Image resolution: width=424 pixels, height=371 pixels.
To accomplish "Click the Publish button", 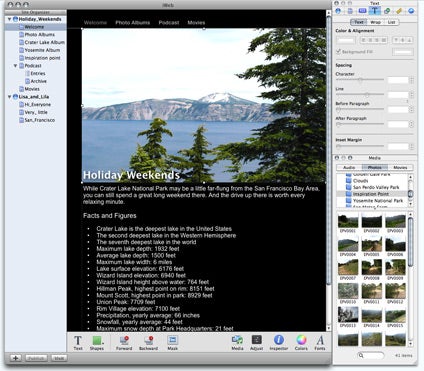I will pos(36,358).
